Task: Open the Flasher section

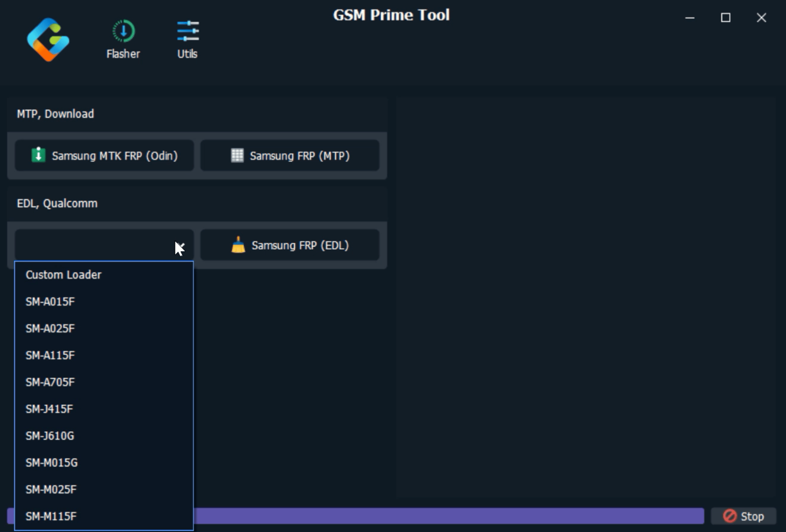Action: [x=123, y=40]
